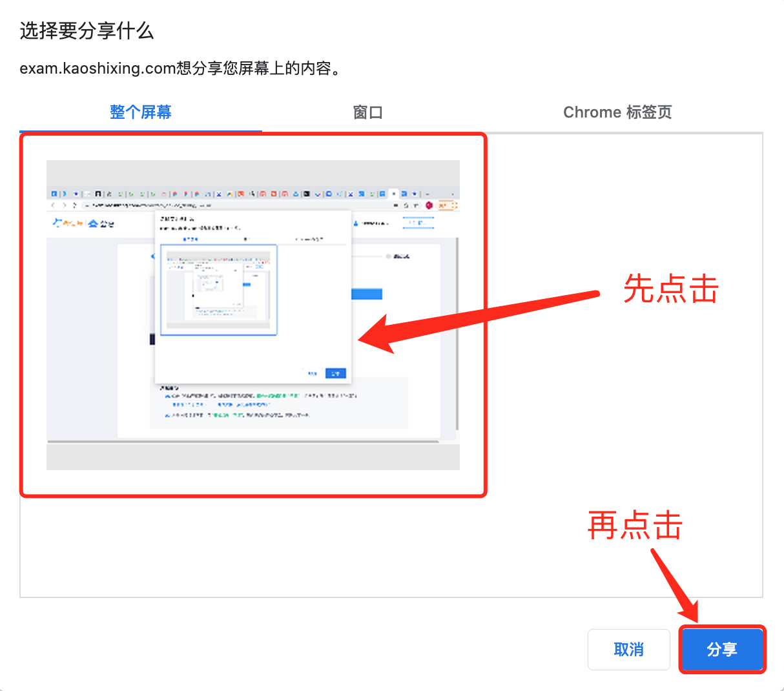Screen dimensions: 784x691
Task: Click the red 再点击 annotation label
Action: (635, 525)
